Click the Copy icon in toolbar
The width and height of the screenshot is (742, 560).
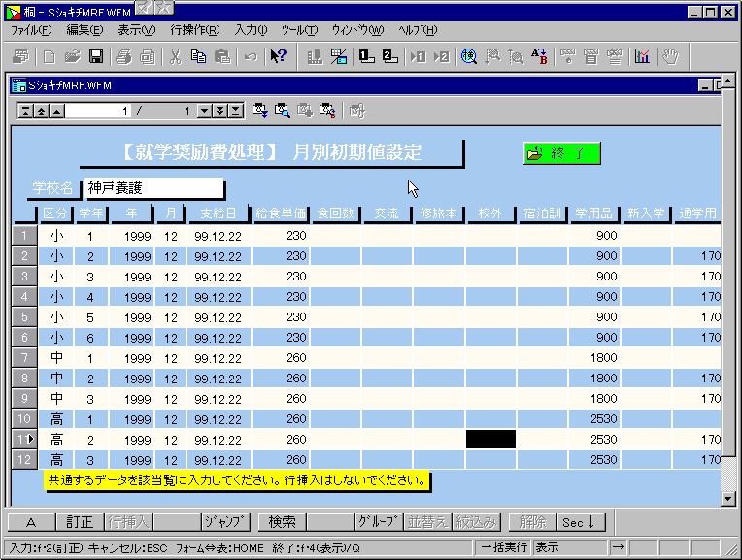tap(198, 57)
